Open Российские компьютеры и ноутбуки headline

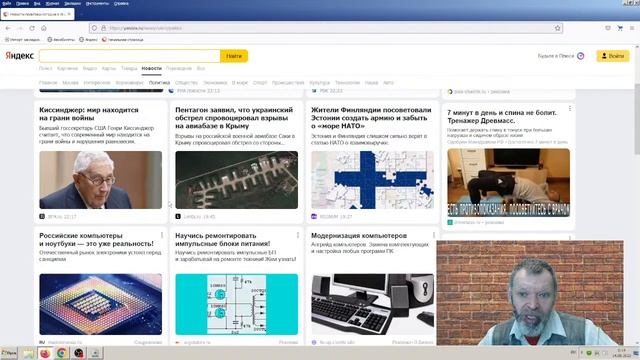(x=96, y=239)
